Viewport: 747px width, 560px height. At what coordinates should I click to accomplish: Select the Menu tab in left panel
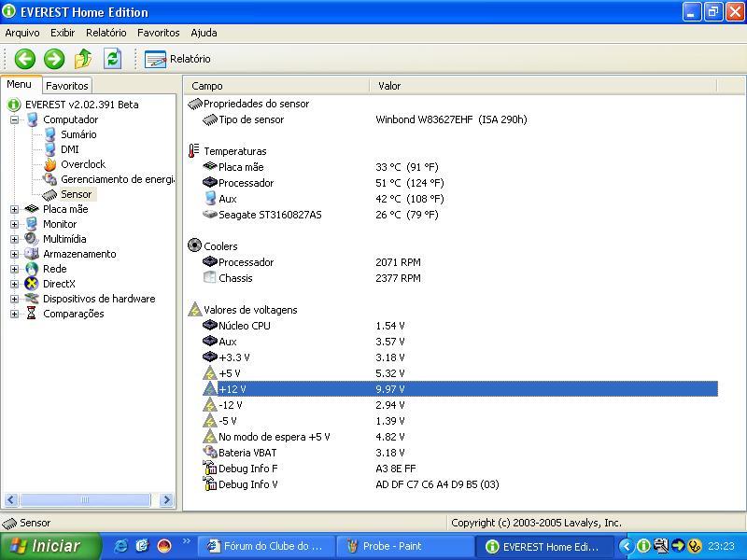pos(19,84)
